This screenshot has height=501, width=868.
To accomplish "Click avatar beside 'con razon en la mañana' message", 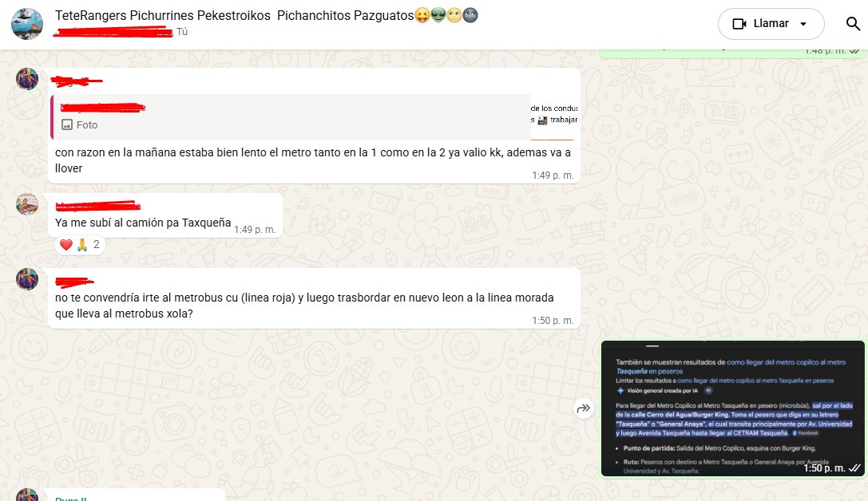I will click(x=27, y=79).
